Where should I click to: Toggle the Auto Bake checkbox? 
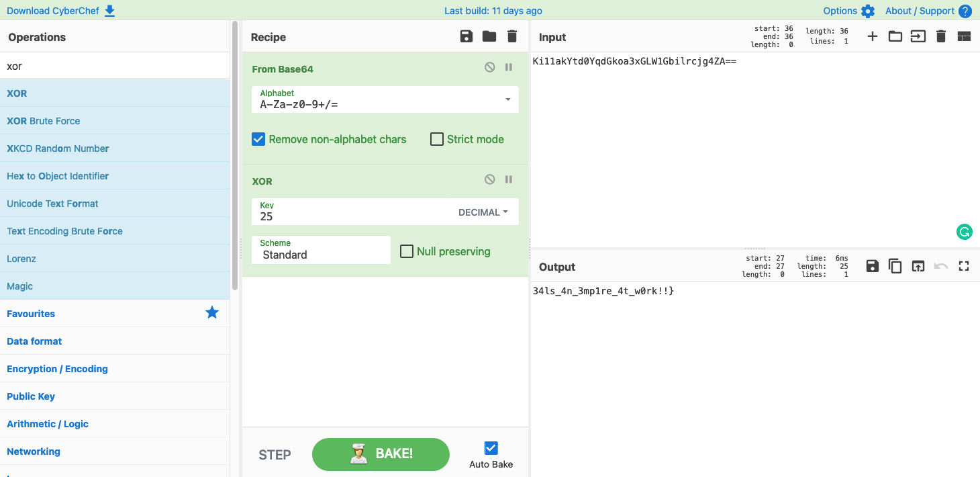(x=491, y=448)
